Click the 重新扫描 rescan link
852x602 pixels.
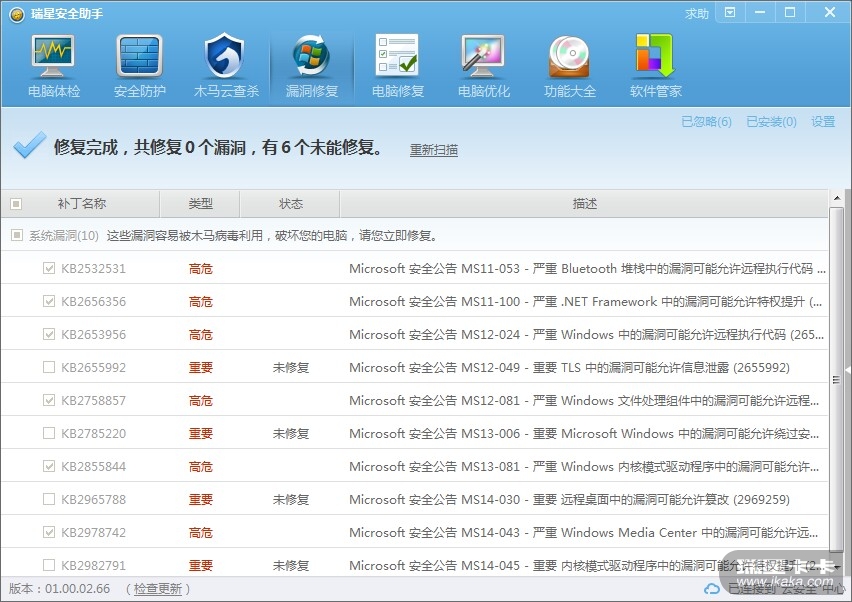(434, 149)
